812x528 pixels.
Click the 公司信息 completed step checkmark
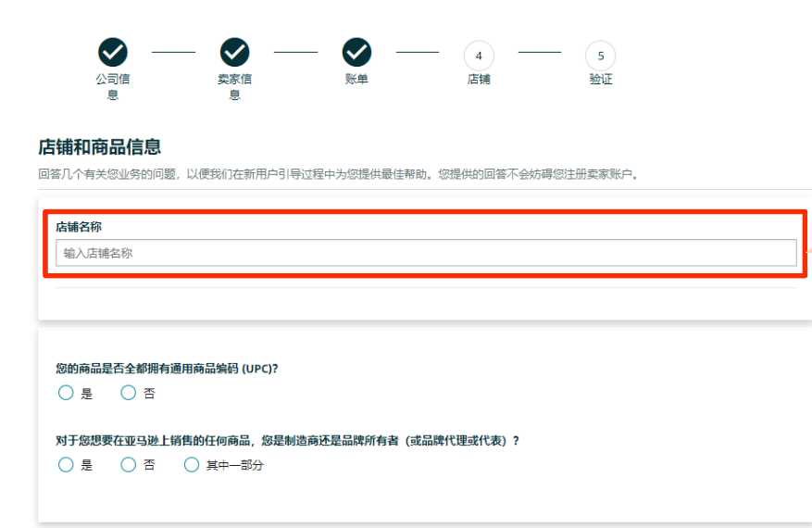coord(113,52)
